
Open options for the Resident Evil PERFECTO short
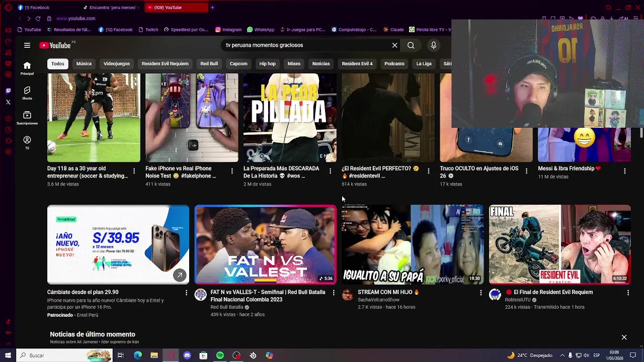(x=428, y=171)
